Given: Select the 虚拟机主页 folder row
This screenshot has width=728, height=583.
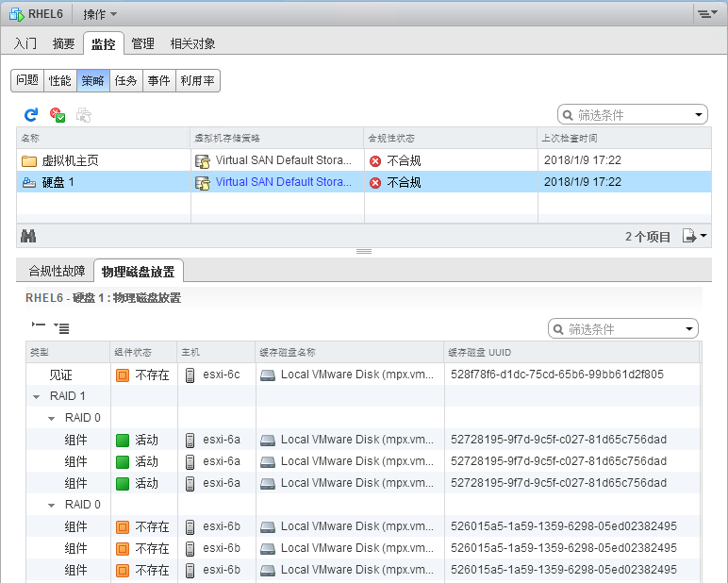Looking at the screenshot, I should click(364, 160).
